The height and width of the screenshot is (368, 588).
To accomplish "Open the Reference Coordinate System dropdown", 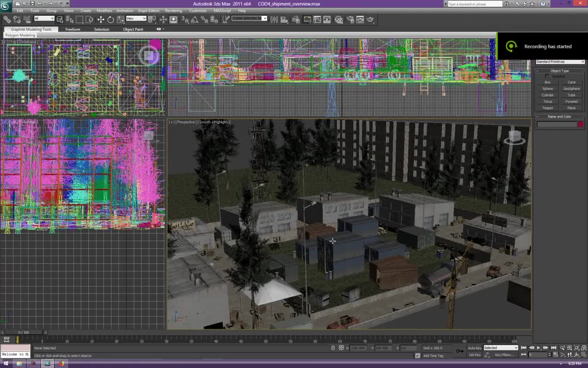I will [135, 19].
